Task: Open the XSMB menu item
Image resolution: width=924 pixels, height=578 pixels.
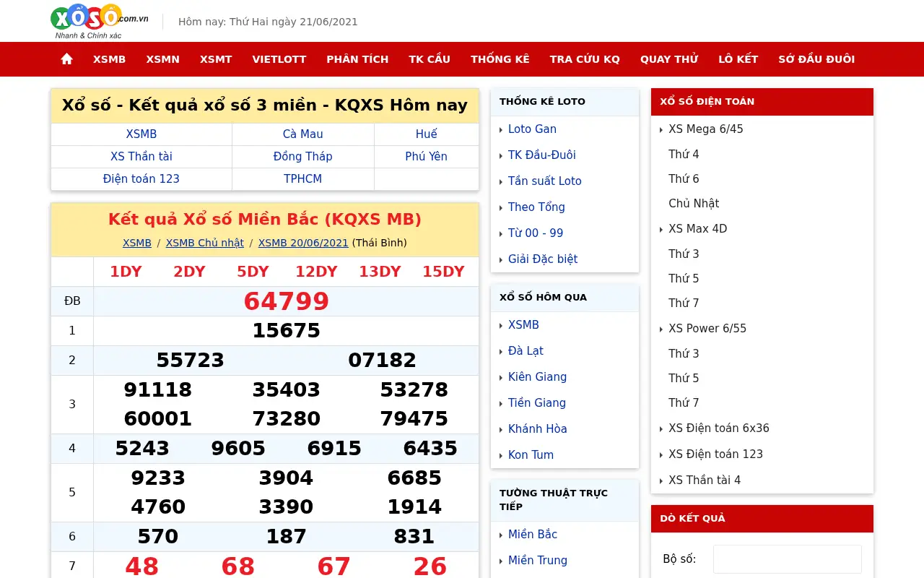Action: [109, 59]
